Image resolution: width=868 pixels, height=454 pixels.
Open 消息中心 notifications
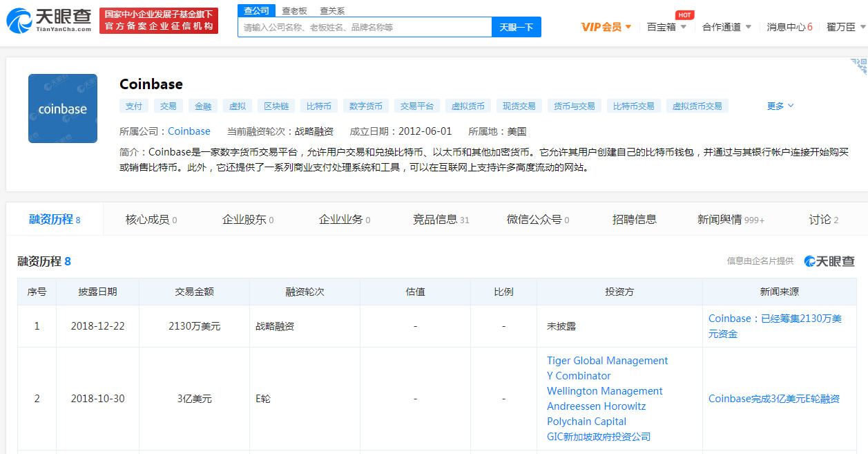pos(789,27)
